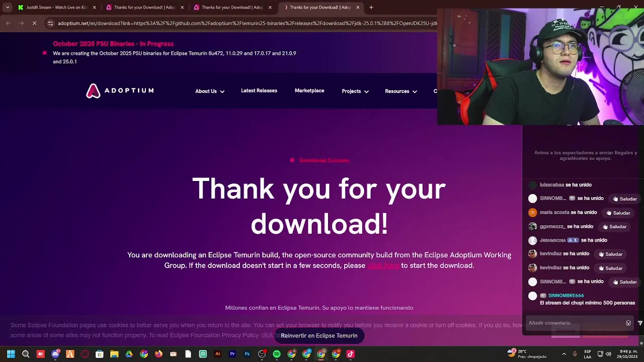
Task: Open a new browser tab
Action: (x=371, y=8)
